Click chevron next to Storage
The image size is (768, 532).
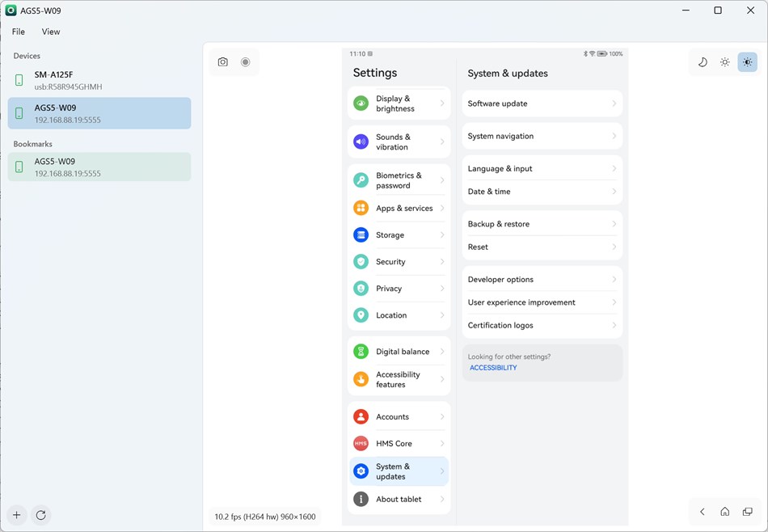click(442, 234)
